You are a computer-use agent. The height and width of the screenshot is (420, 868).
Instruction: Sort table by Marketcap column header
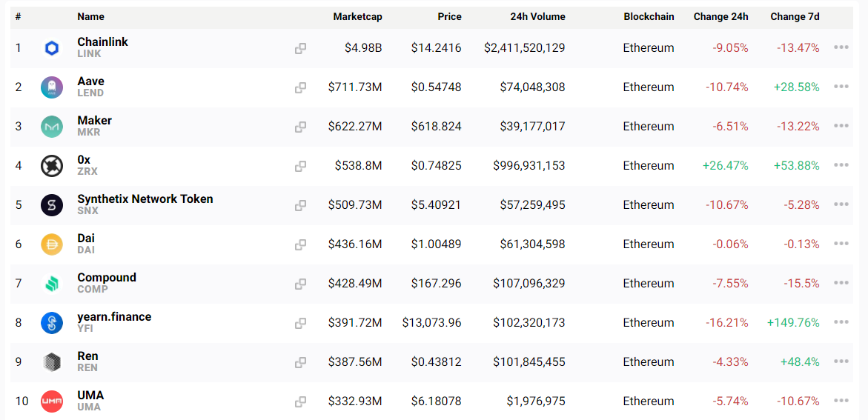[357, 16]
